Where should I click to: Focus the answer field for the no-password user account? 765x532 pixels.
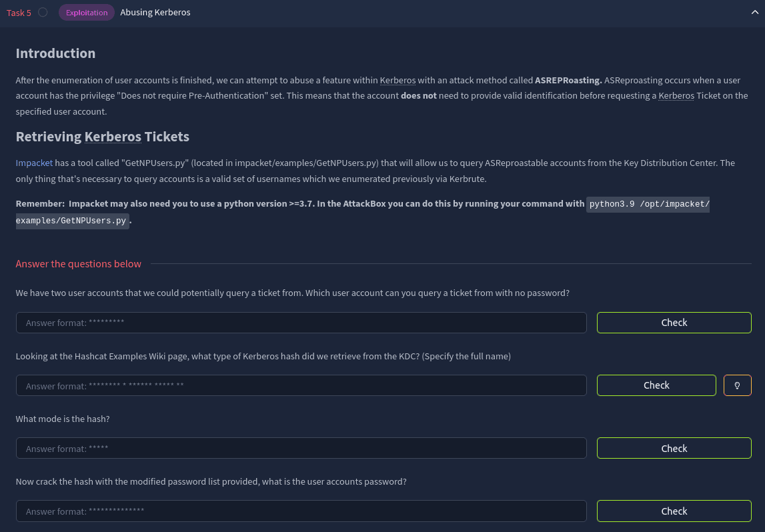[x=301, y=323]
